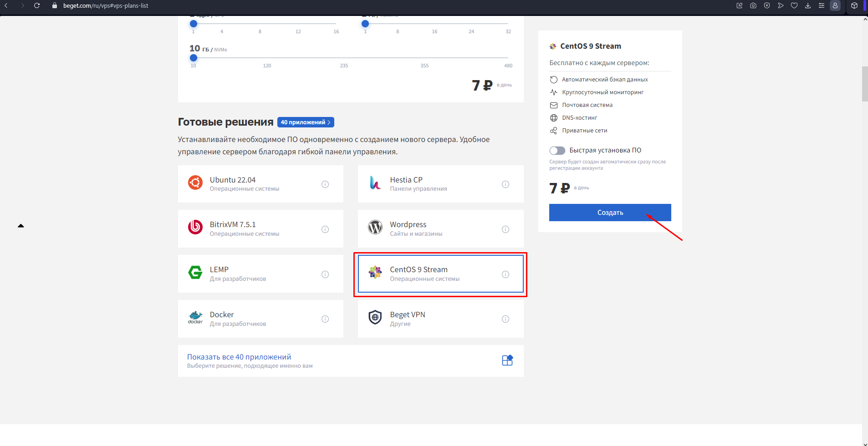The width and height of the screenshot is (868, 446).
Task: Click info icon on LEMP card
Action: (x=325, y=274)
